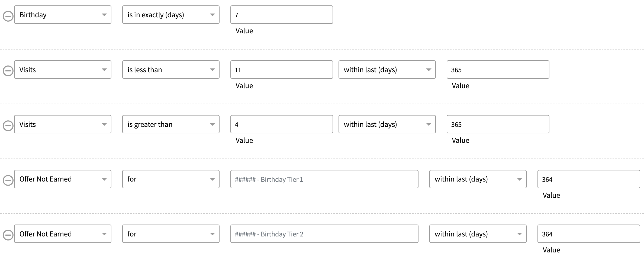Expand the Tier 1 row's Offer Not Earned dropdown
The height and width of the screenshot is (257, 644).
click(x=63, y=179)
